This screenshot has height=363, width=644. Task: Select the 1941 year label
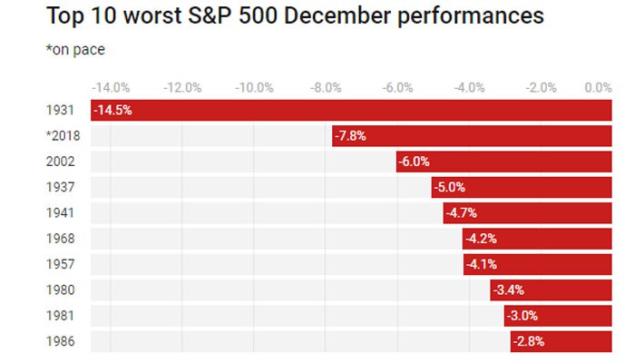click(58, 212)
